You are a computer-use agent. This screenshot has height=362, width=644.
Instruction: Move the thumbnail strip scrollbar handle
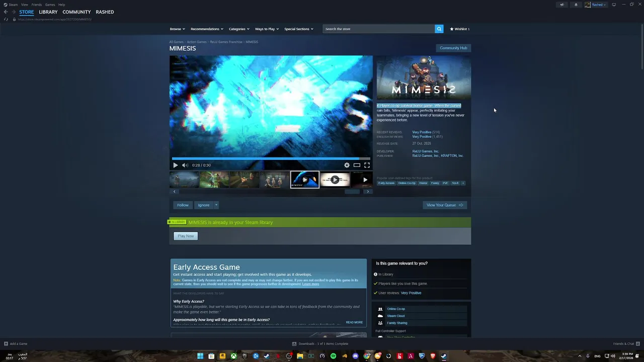[x=352, y=192]
